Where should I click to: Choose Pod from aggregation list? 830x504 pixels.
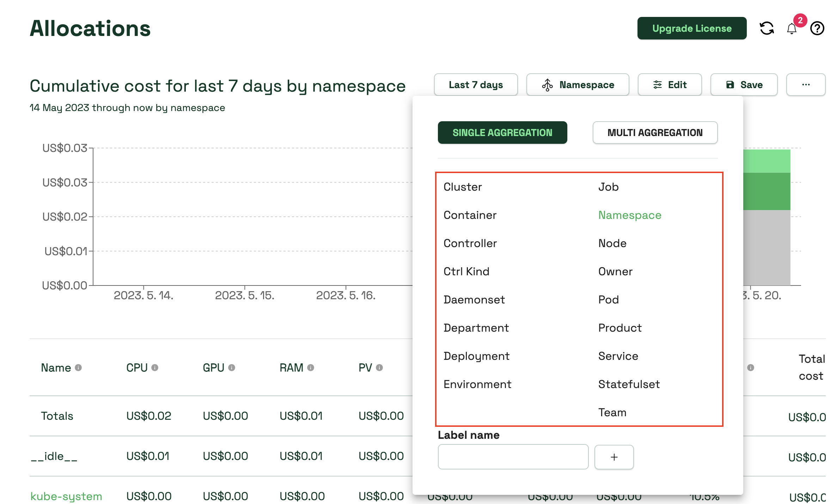pyautogui.click(x=609, y=300)
